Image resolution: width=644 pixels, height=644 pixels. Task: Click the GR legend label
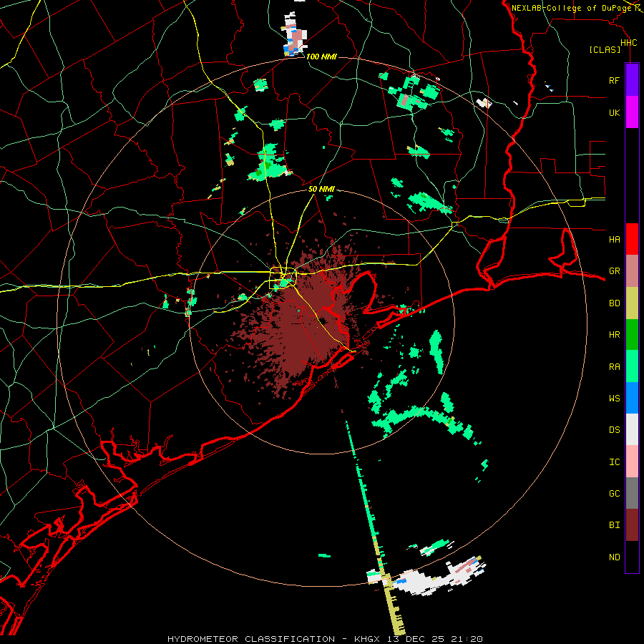[614, 271]
